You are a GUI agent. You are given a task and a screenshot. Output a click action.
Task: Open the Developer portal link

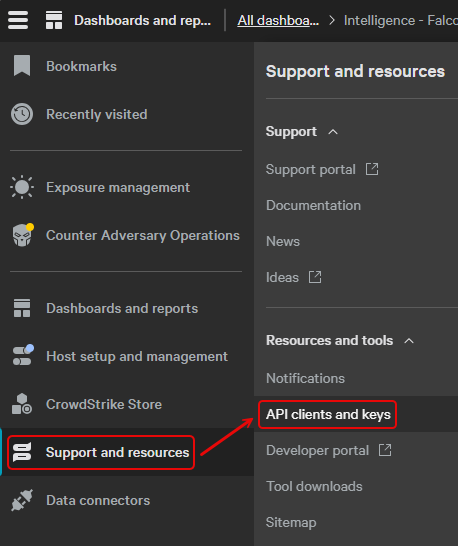317,450
